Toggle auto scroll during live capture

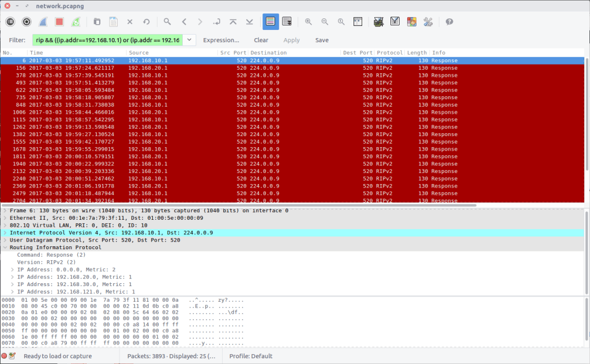click(x=287, y=22)
